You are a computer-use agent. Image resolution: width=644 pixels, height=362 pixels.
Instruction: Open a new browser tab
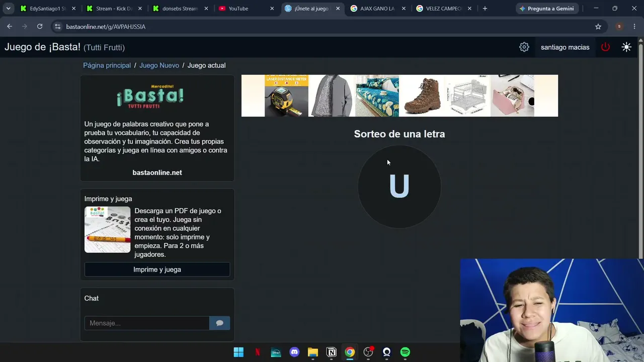click(x=485, y=9)
